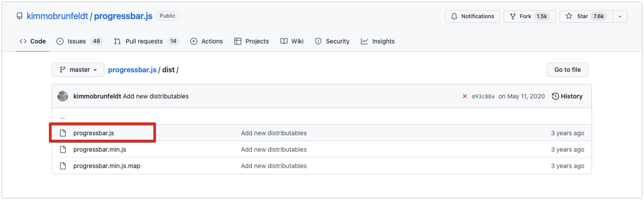Open latest commit message Add new distributables

pyautogui.click(x=156, y=96)
